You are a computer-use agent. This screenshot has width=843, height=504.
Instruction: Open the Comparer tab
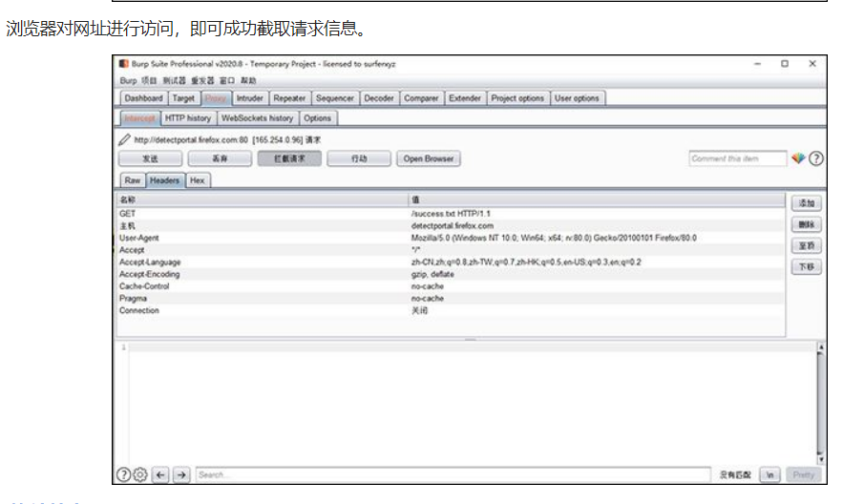click(422, 98)
